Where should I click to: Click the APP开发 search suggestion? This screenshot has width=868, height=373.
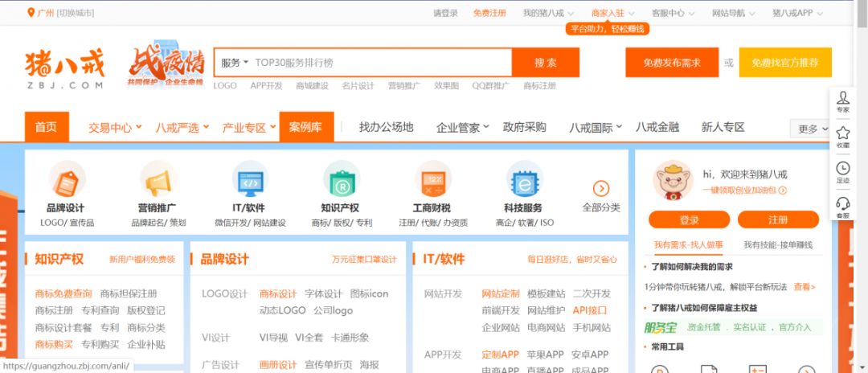[x=266, y=86]
